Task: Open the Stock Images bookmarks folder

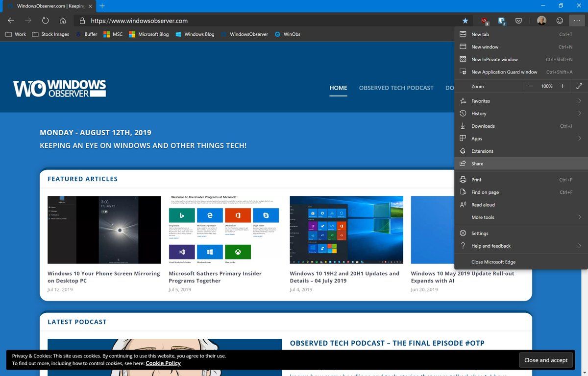Action: point(50,34)
